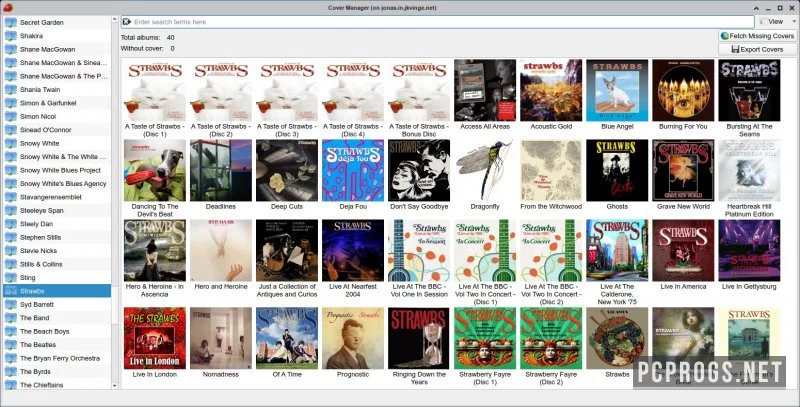
Task: Click the artist icon beside Sting
Action: pyautogui.click(x=11, y=277)
